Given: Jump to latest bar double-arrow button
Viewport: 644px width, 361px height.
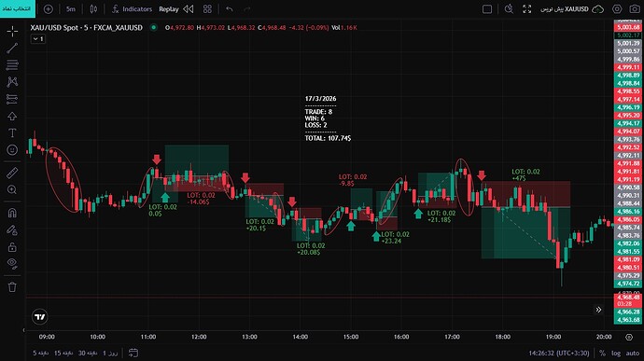Looking at the screenshot, I should (598, 310).
